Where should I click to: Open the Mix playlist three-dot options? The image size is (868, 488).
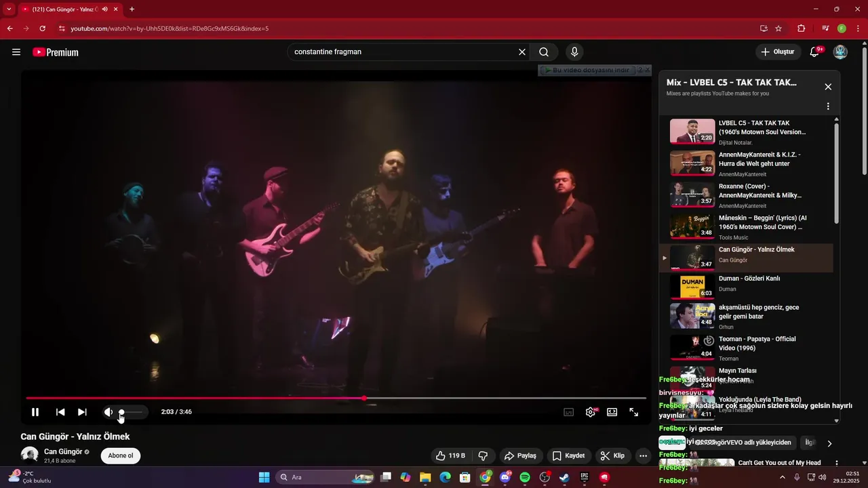pyautogui.click(x=828, y=106)
